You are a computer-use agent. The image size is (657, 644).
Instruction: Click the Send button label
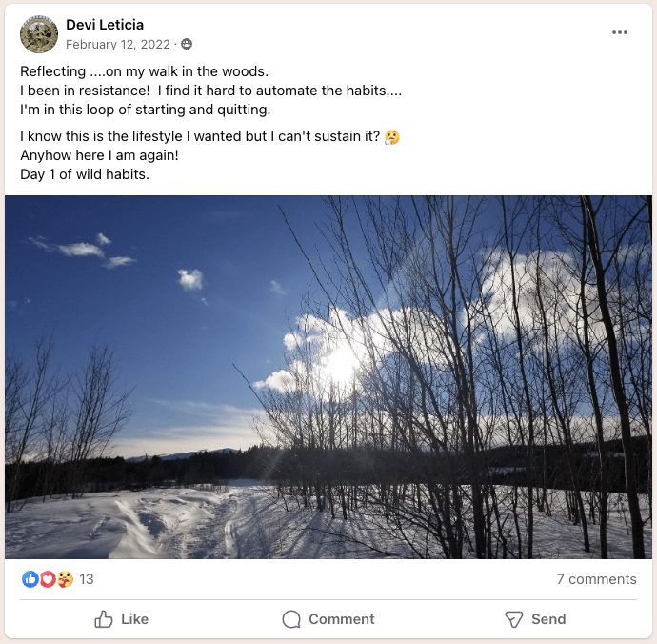[548, 619]
